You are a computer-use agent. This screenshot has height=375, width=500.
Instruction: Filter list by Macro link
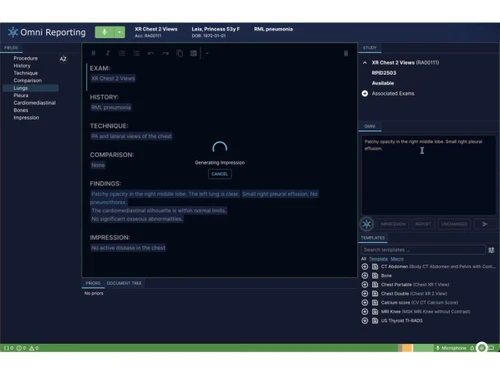(397, 259)
